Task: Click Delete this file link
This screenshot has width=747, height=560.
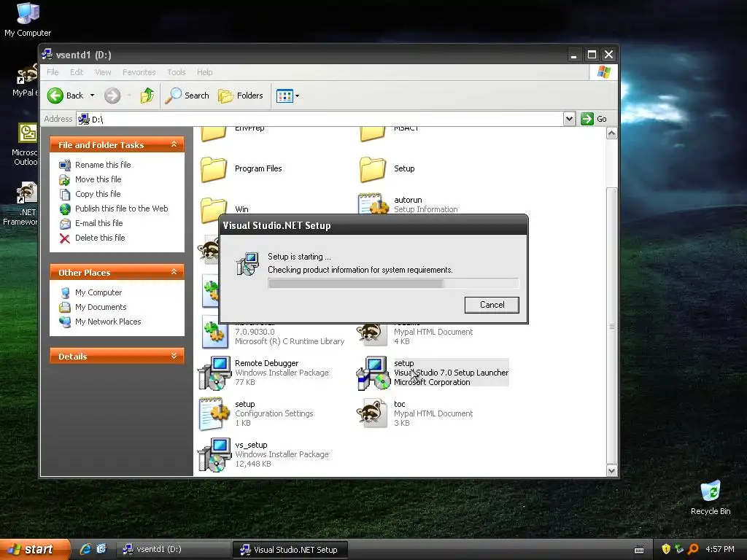Action: pos(100,238)
